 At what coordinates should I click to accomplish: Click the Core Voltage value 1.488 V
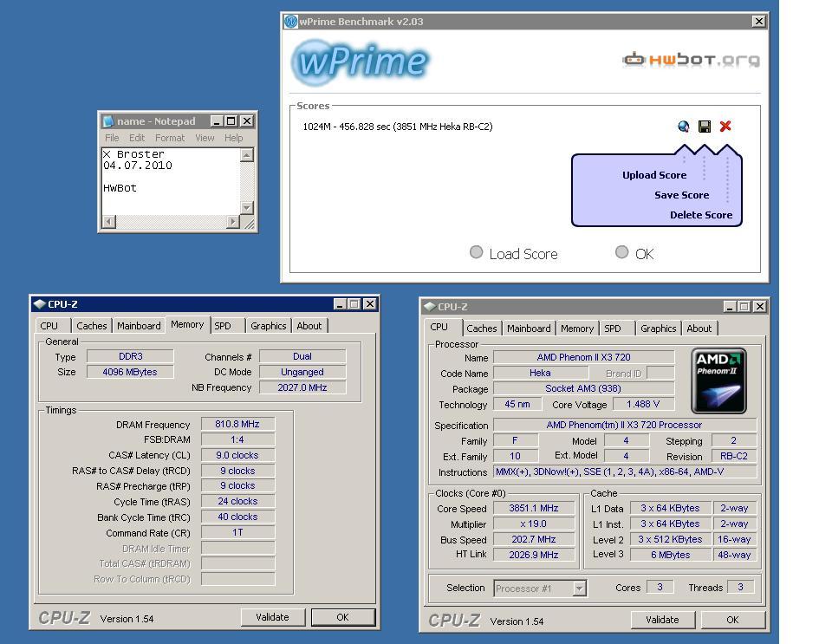pyautogui.click(x=643, y=404)
